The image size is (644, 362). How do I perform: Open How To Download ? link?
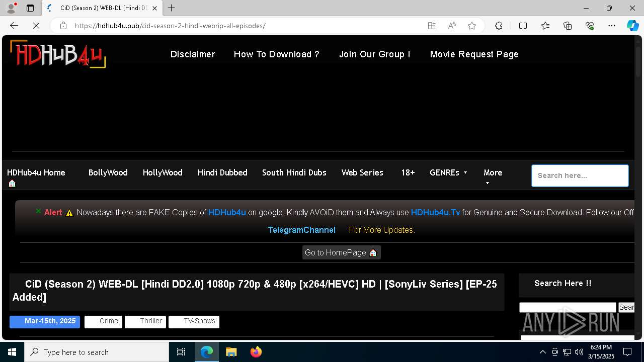277,54
